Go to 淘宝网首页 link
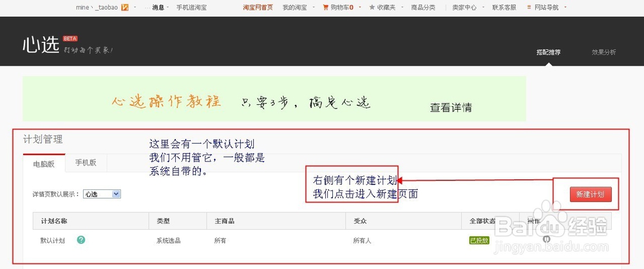 click(258, 7)
